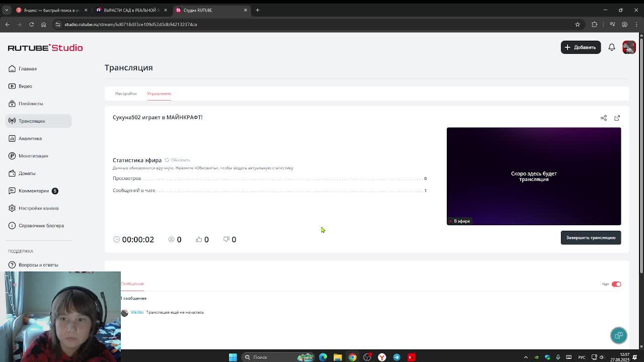
Task: Open Windows Start menu
Action: click(233, 357)
